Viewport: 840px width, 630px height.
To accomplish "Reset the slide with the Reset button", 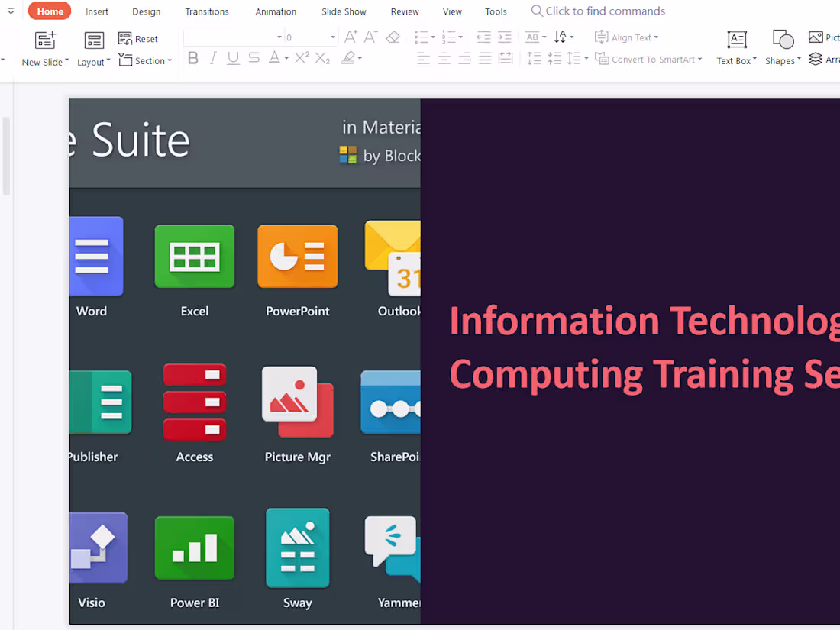I will (138, 39).
